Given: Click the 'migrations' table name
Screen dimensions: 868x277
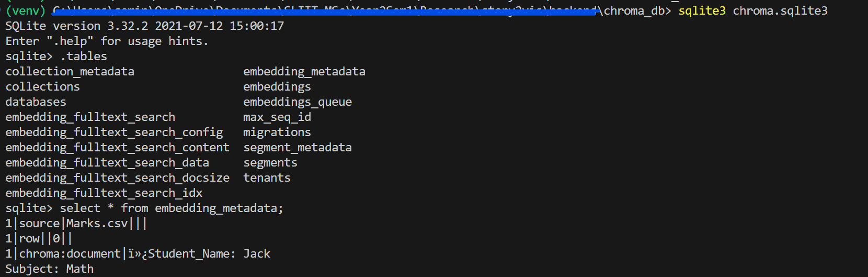Looking at the screenshot, I should 277,132.
